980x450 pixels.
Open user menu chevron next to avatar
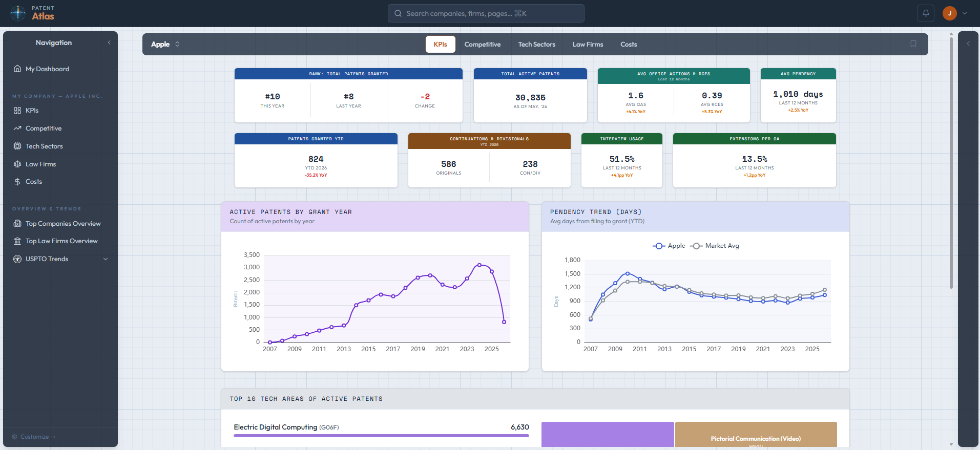click(965, 13)
